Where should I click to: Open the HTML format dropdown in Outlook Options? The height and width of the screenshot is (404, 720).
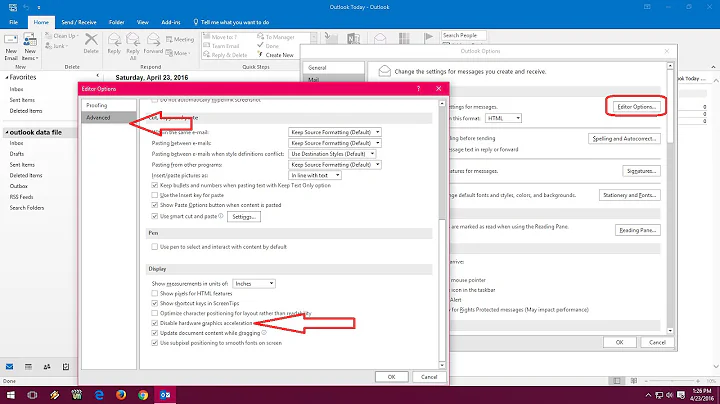pyautogui.click(x=503, y=118)
